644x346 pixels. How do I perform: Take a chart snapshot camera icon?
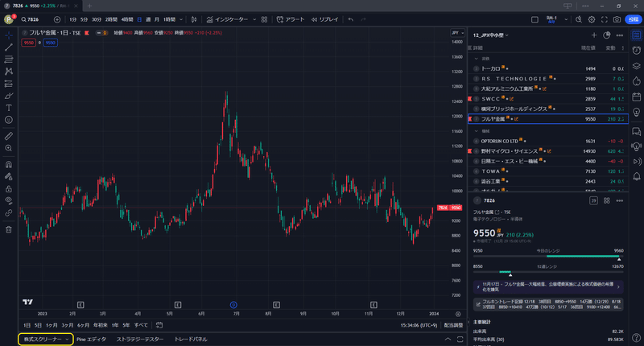(x=617, y=19)
